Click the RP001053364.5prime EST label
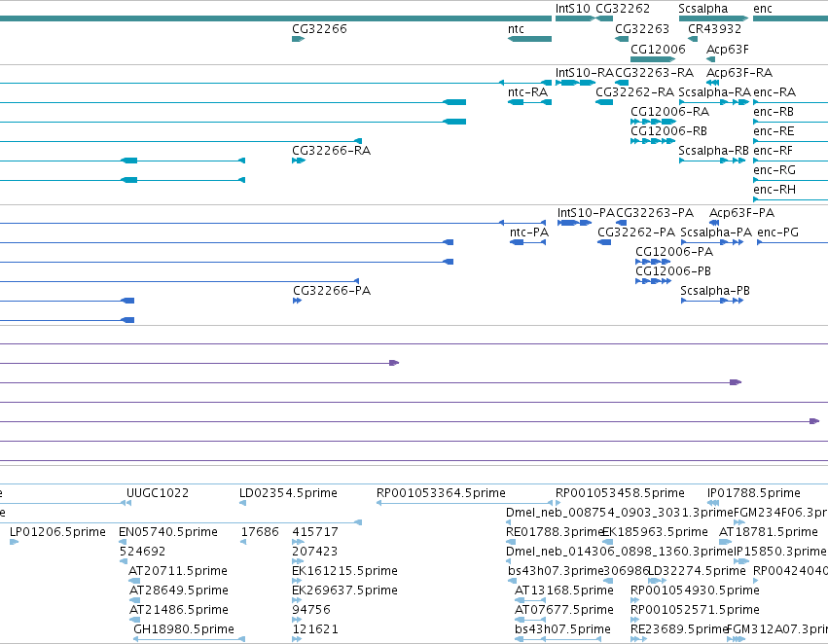Screen dimensions: 828x644 (x=441, y=493)
